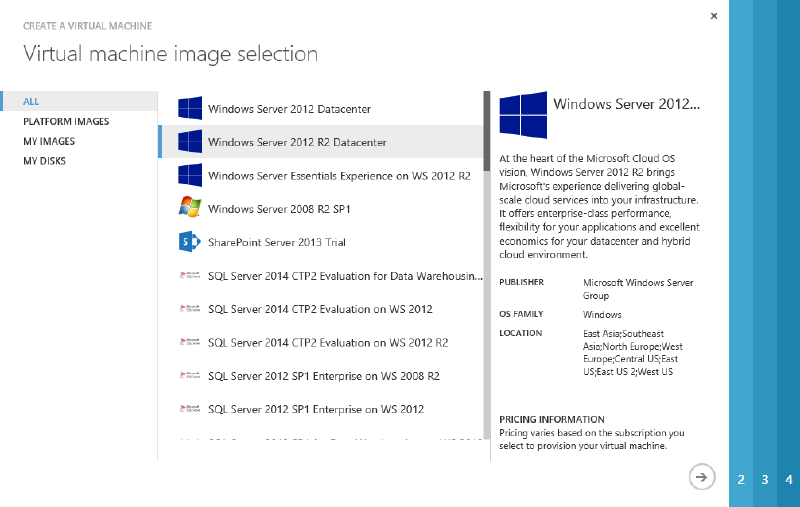Click SQL Server icon for 2014 CTP2 Evaluation on WS 2012
Screen dimensions: 800x507
pyautogui.click(x=190, y=309)
